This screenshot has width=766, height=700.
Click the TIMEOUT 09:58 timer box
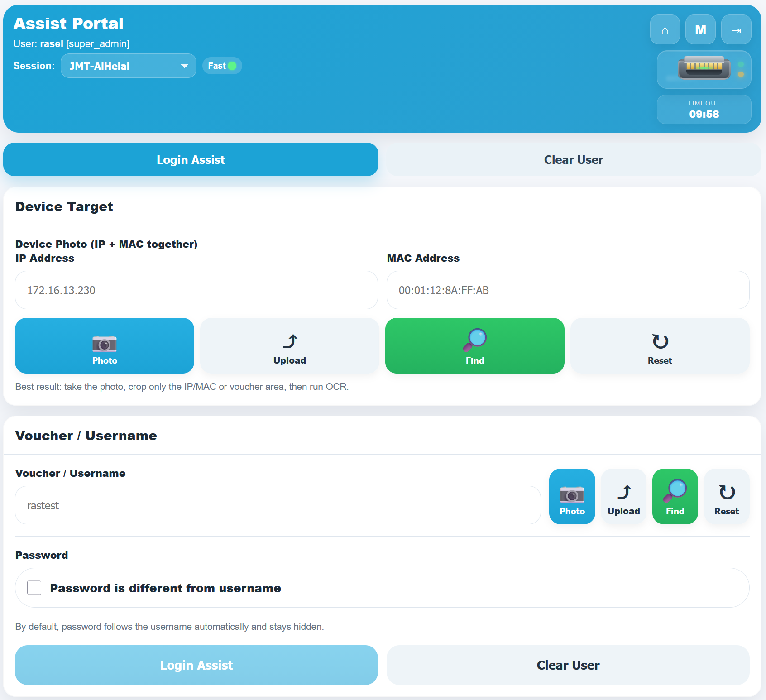(704, 110)
